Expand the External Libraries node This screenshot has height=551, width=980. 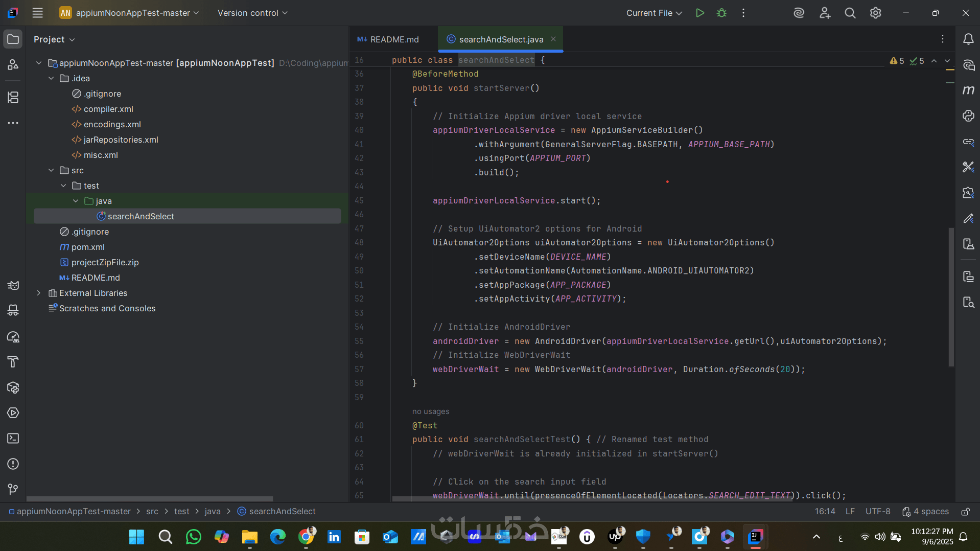click(x=39, y=293)
